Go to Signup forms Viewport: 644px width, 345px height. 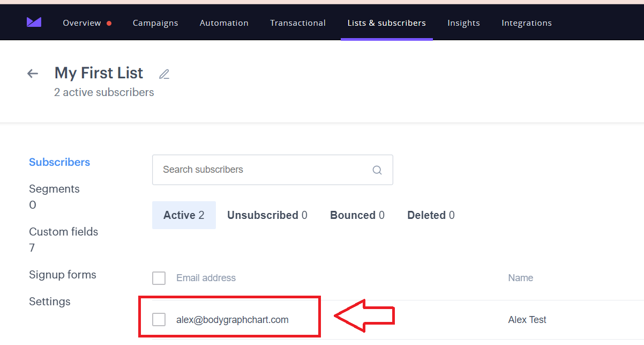point(63,275)
